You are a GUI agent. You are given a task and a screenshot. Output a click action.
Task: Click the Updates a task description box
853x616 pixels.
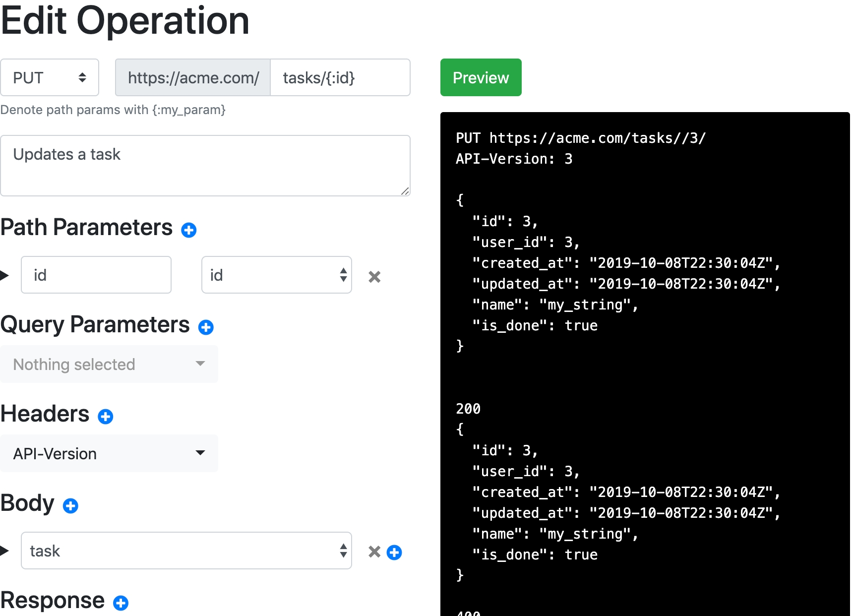tap(205, 166)
